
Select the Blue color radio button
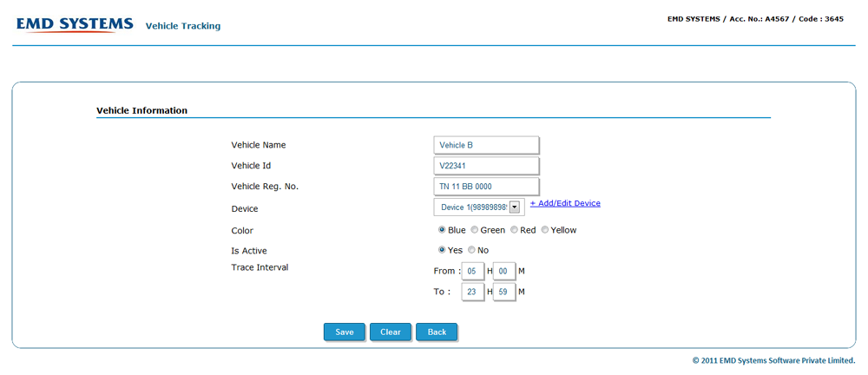(442, 230)
